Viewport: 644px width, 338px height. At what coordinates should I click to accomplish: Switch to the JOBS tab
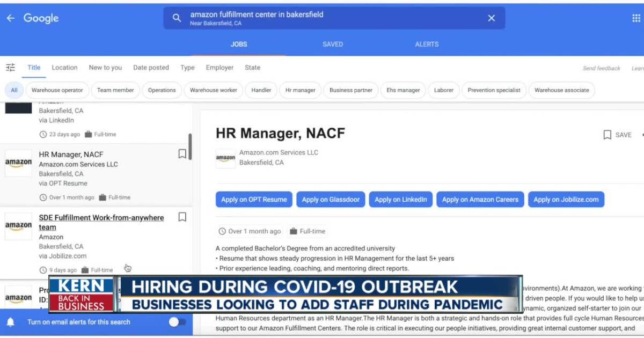[239, 44]
